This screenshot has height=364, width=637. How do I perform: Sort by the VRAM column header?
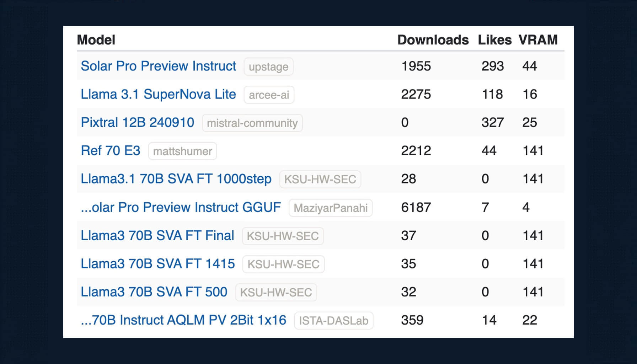click(x=538, y=40)
